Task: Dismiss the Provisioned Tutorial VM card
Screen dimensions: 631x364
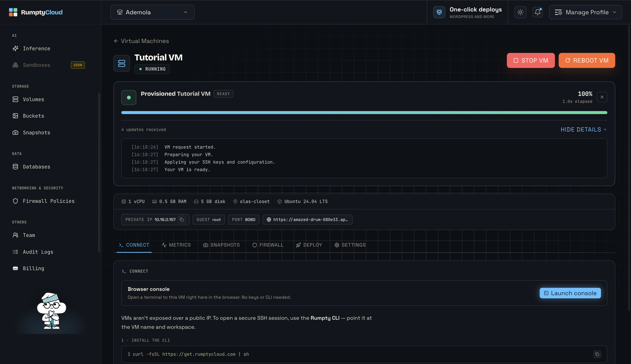Action: [602, 97]
